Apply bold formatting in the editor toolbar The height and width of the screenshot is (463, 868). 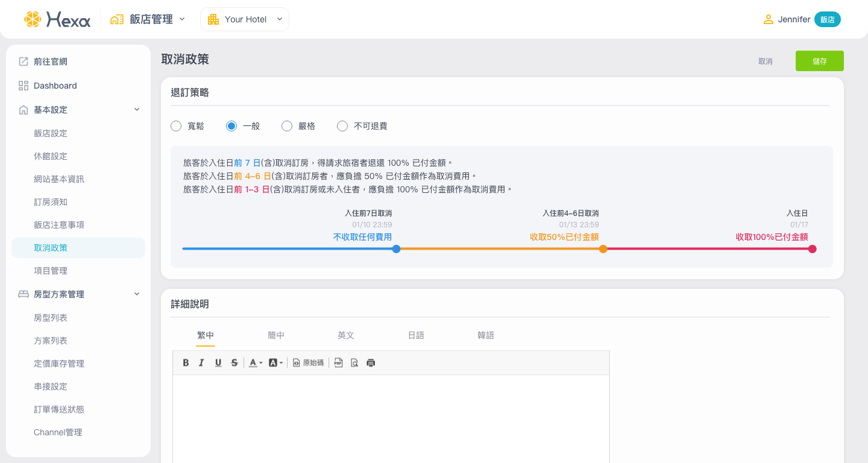pos(186,363)
